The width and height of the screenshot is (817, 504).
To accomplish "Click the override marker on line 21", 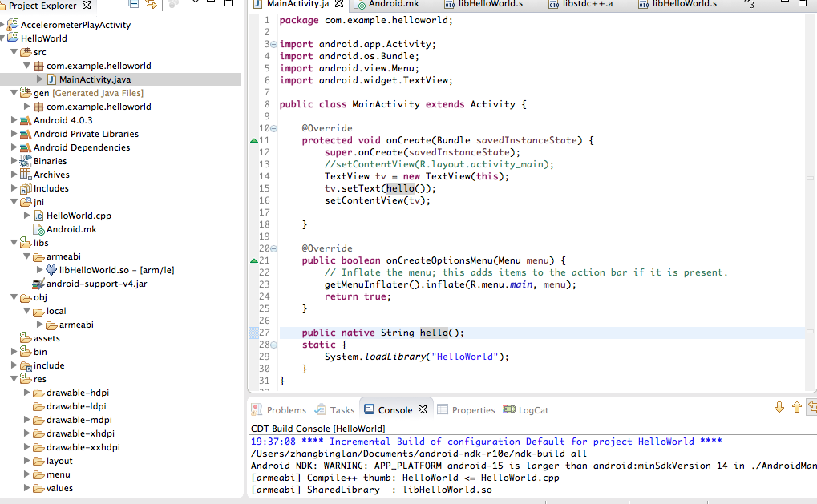I will coord(253,261).
